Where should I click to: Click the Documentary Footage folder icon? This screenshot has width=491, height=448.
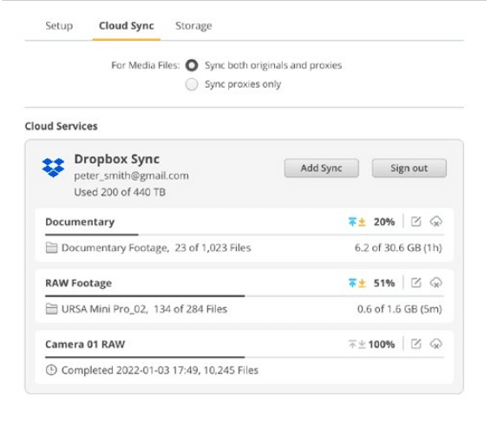point(51,247)
